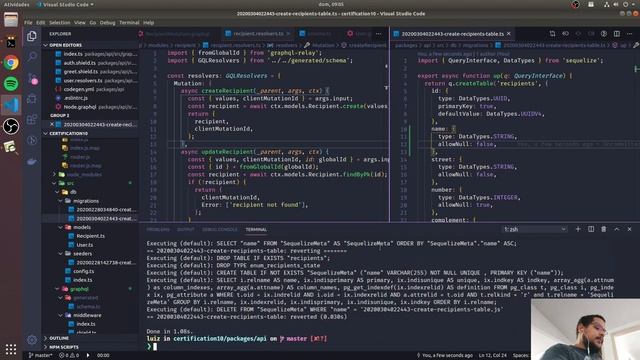Kill terminal with the trash icon

point(604,229)
